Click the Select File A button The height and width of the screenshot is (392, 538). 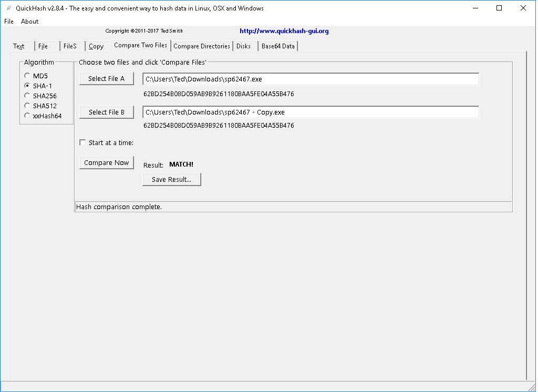[x=106, y=78]
